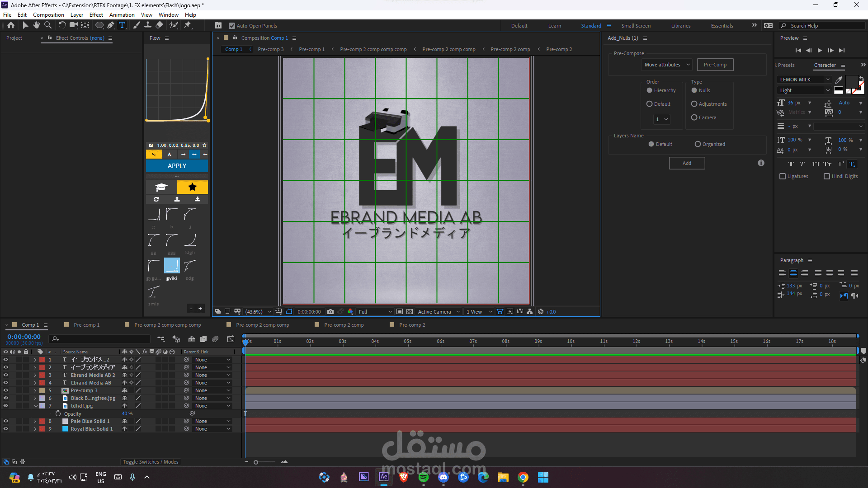Open the 1 View layout dropdown
The height and width of the screenshot is (488, 868).
coord(479,312)
